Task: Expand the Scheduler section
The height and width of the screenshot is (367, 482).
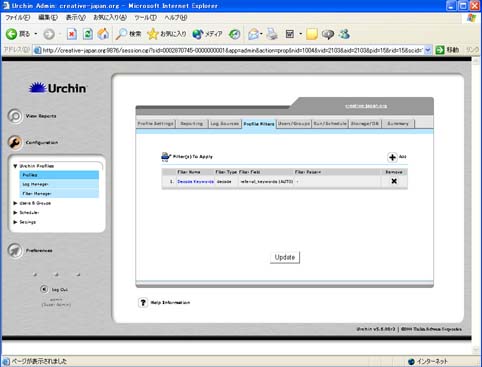Action: (x=15, y=212)
